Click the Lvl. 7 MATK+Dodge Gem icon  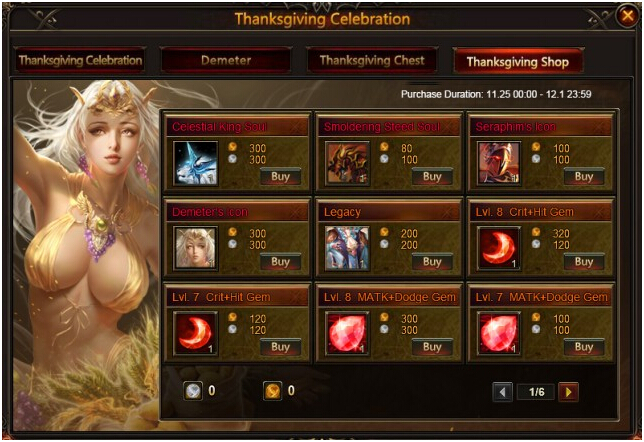(x=499, y=334)
